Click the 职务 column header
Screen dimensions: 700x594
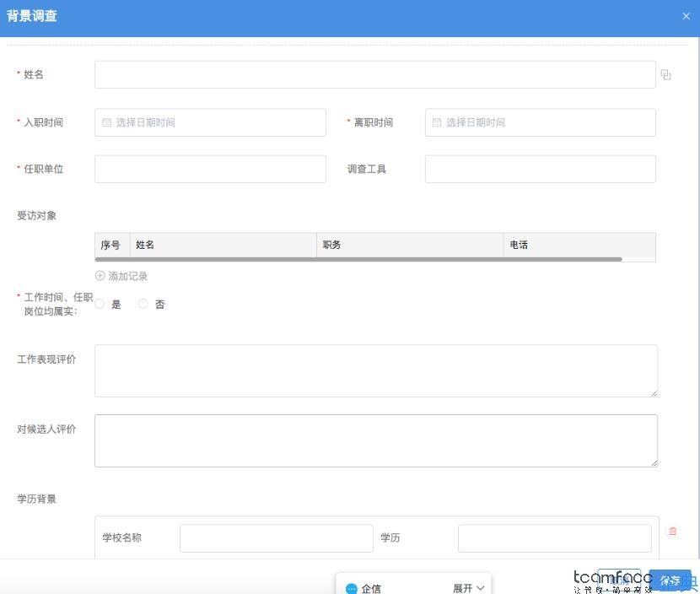coord(410,245)
